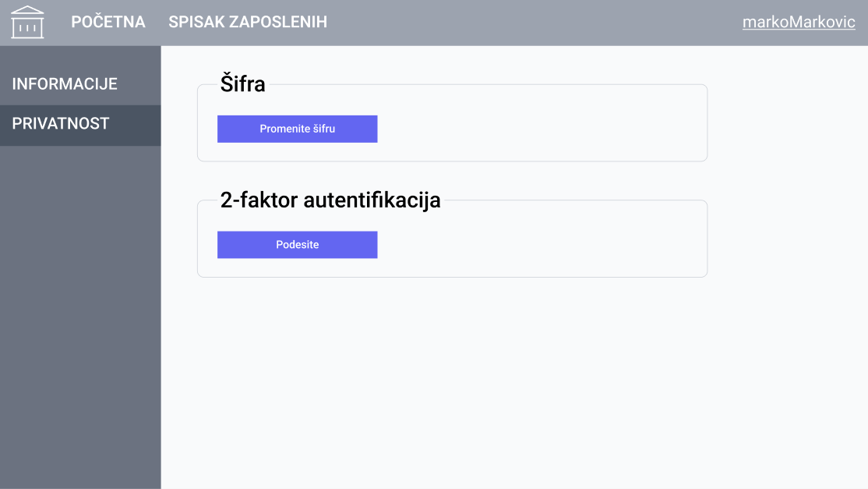868x489 pixels.
Task: Open the user profile for markoMarkovic
Action: (x=797, y=22)
